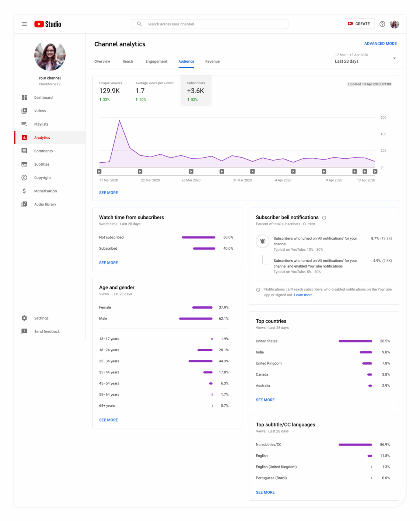Screen dimensions: 420x521
Task: Click the Comments sidebar icon
Action: (x=24, y=151)
